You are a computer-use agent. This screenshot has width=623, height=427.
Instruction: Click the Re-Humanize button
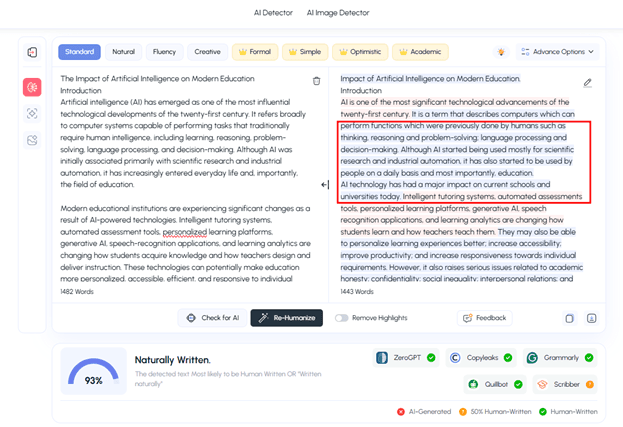pos(286,318)
